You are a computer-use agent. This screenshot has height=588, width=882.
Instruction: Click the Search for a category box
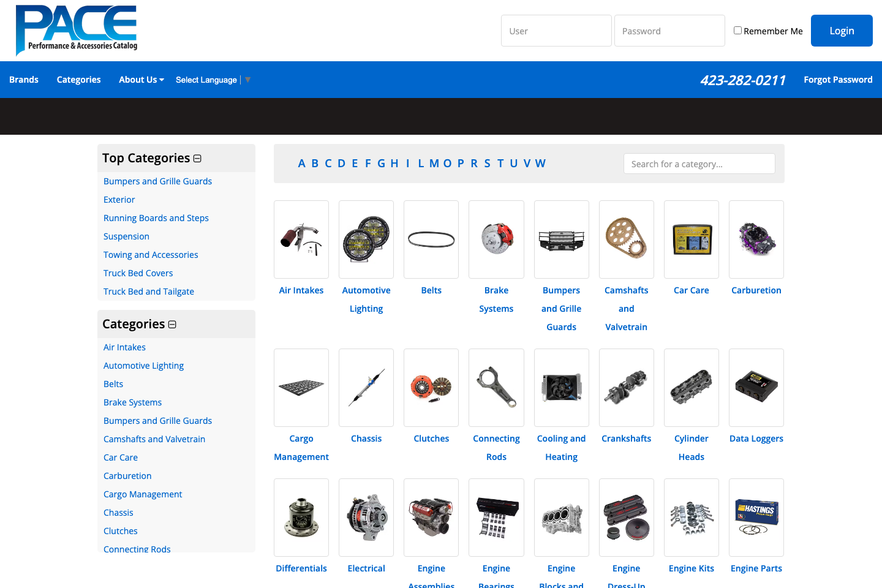[x=699, y=164]
